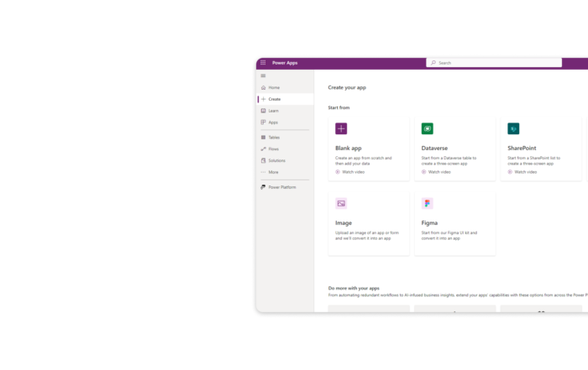The image size is (588, 370).
Task: Click 'Start from a Dataverse table' description
Action: 449,160
